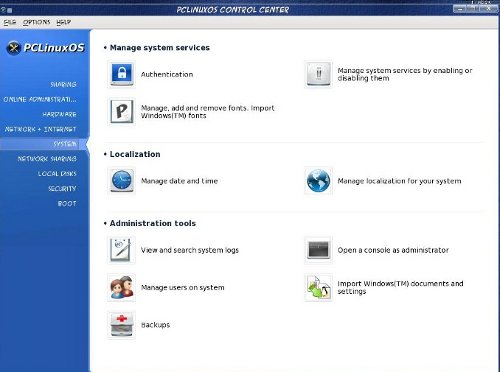This screenshot has width=500, height=372.
Task: Click Manage localization for your system text
Action: [x=399, y=181]
